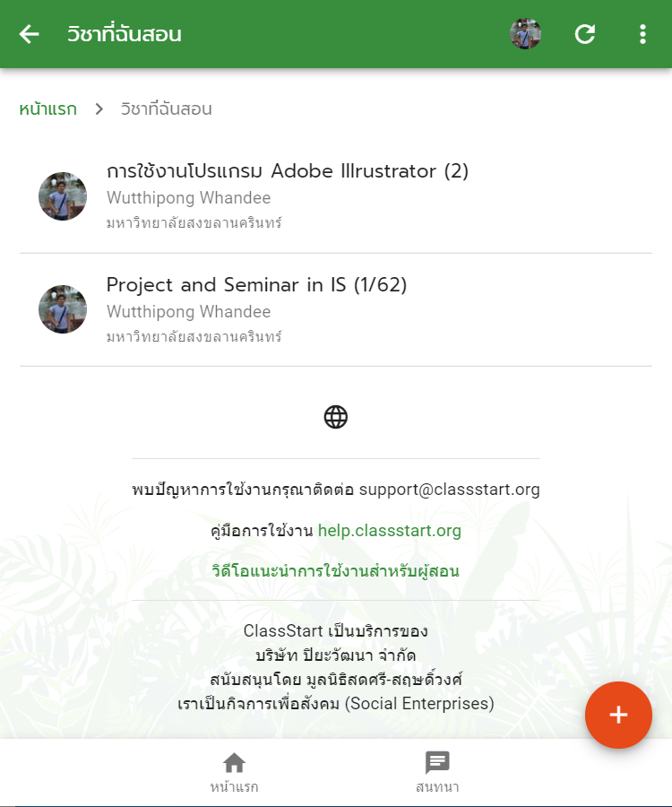Open Adobe Illrustrator (2) course
The width and height of the screenshot is (672, 807).
(x=336, y=196)
